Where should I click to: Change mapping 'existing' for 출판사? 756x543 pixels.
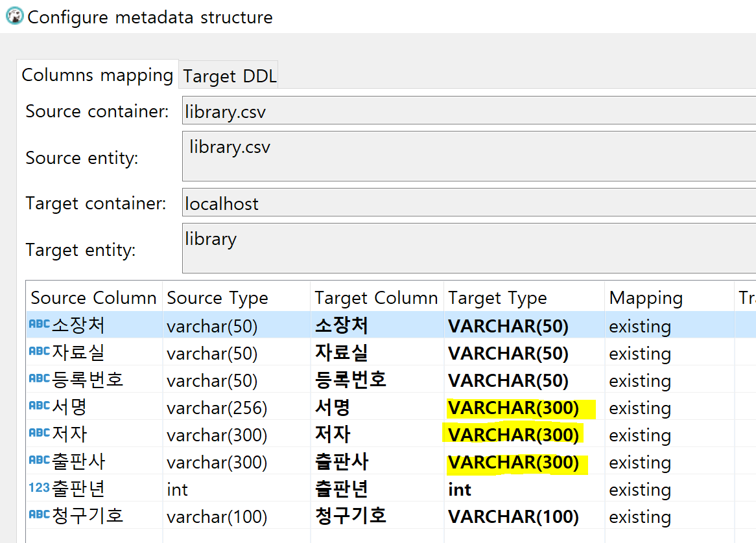coord(640,463)
